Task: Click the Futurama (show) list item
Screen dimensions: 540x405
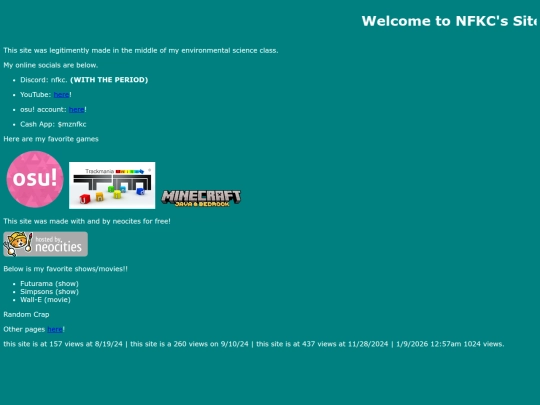Action: [x=49, y=284]
